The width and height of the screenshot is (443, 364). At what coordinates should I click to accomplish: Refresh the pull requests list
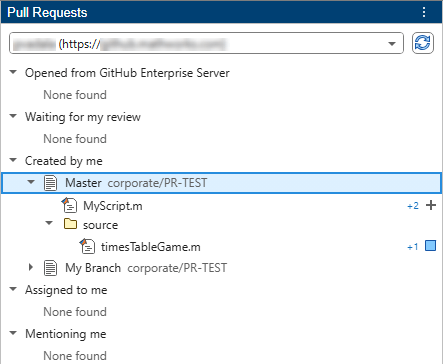coord(422,43)
